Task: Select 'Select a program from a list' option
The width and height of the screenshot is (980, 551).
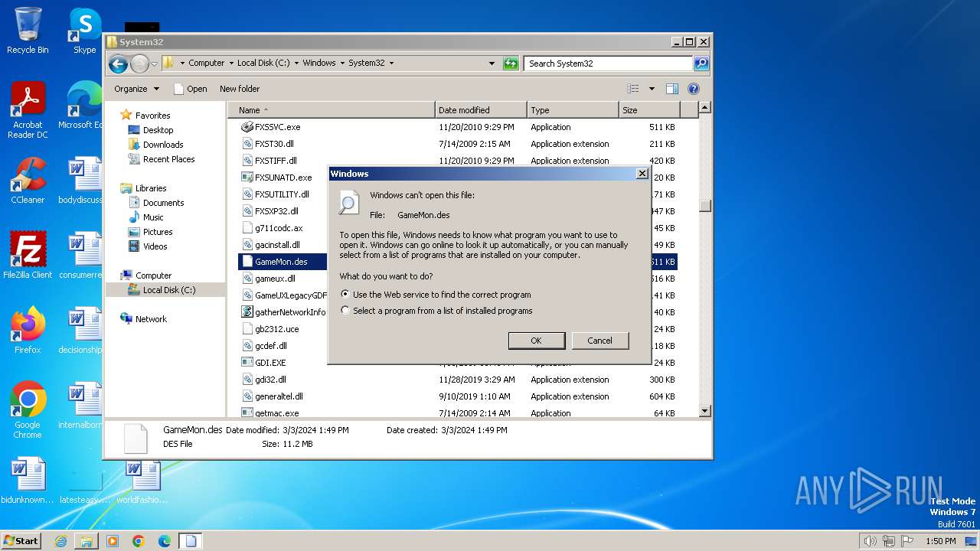Action: tap(436, 311)
